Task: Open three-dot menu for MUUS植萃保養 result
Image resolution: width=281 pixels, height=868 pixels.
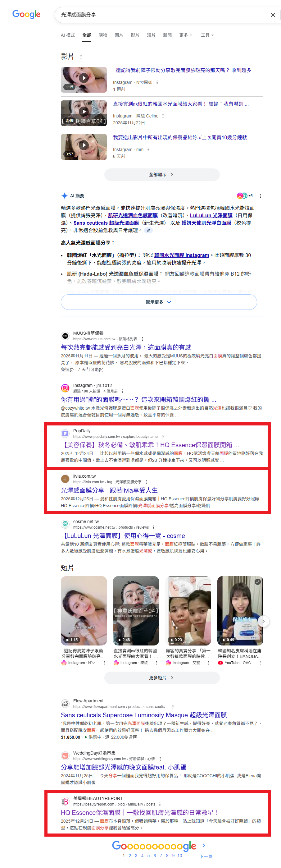Action: click(x=142, y=339)
